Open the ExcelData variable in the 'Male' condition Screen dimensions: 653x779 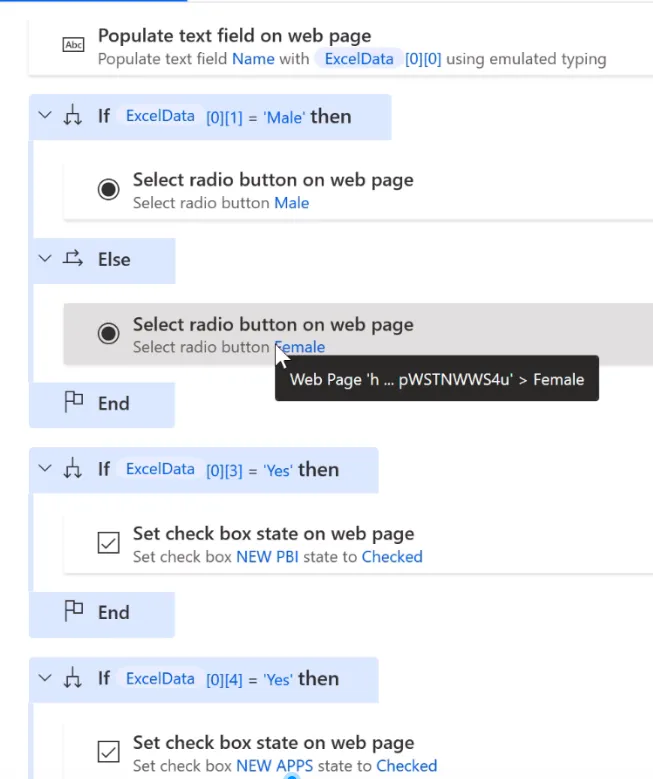(160, 116)
